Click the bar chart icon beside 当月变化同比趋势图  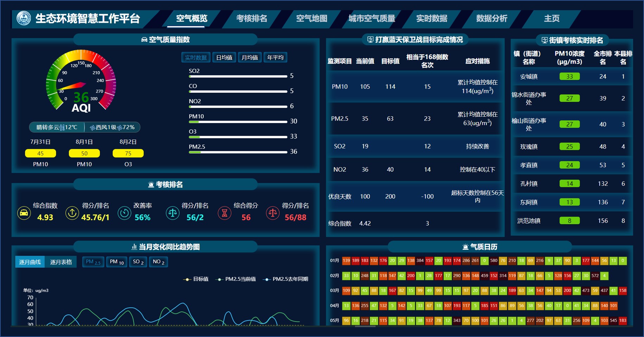point(134,247)
